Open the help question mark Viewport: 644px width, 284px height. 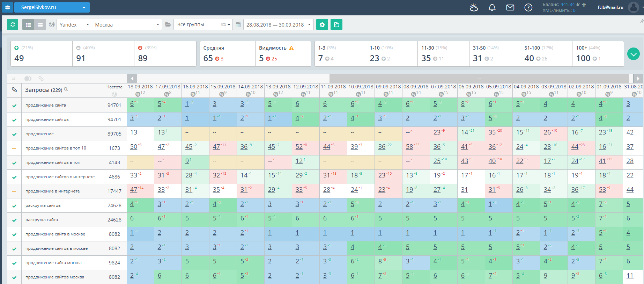[528, 7]
